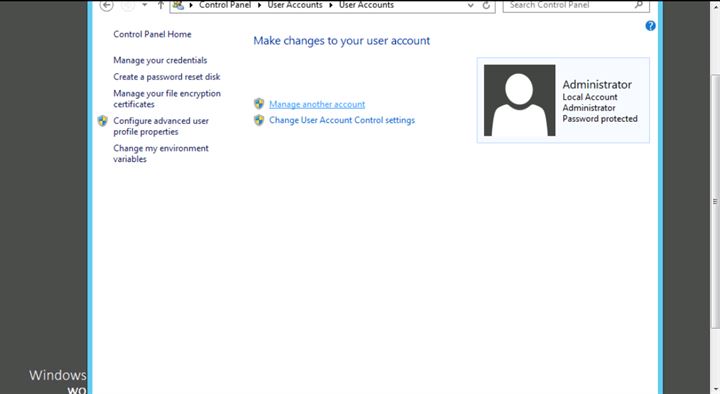Image resolution: width=720 pixels, height=394 pixels.
Task: Click the up-one-level arrow icon
Action: click(161, 5)
